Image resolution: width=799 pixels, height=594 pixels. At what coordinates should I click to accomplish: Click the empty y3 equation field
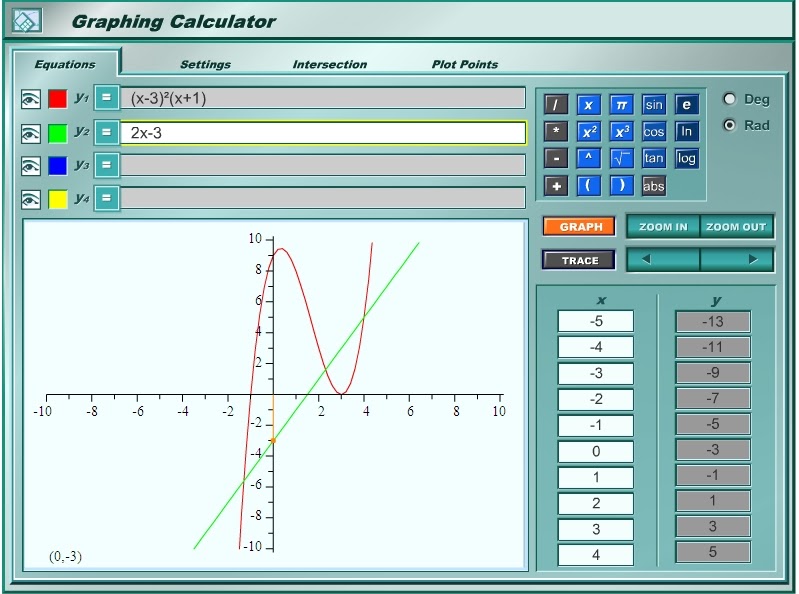point(323,165)
